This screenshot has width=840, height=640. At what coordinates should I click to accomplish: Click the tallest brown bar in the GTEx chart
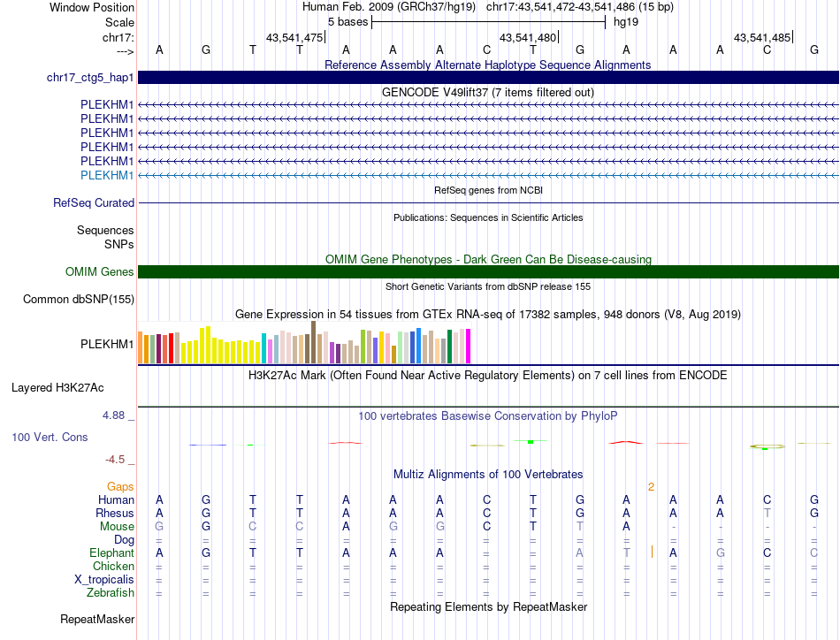click(x=314, y=342)
